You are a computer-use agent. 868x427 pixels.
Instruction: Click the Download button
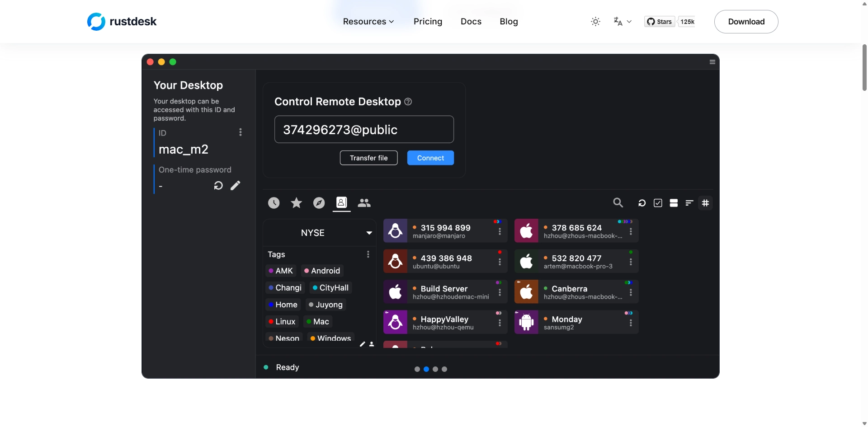coord(746,21)
